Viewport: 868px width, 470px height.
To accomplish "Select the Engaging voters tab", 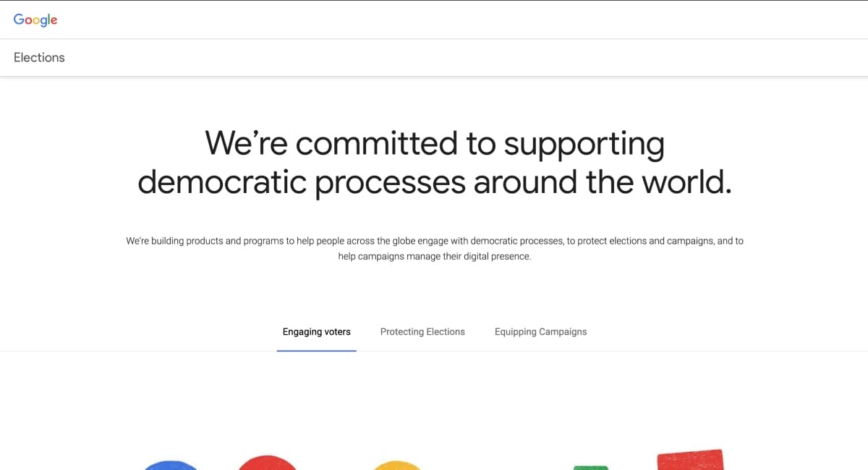I will click(x=316, y=332).
